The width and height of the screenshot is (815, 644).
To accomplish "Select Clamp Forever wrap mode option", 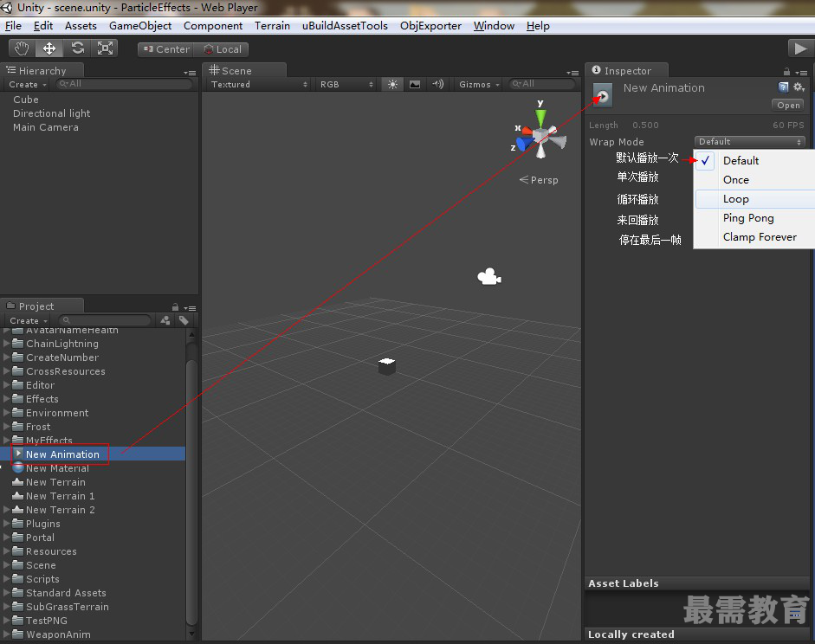I will [x=754, y=237].
